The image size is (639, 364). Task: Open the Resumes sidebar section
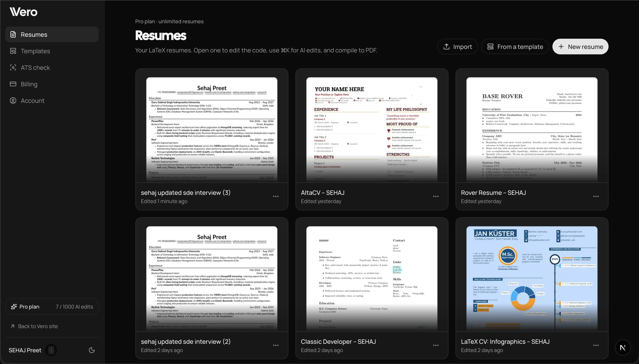pos(52,35)
